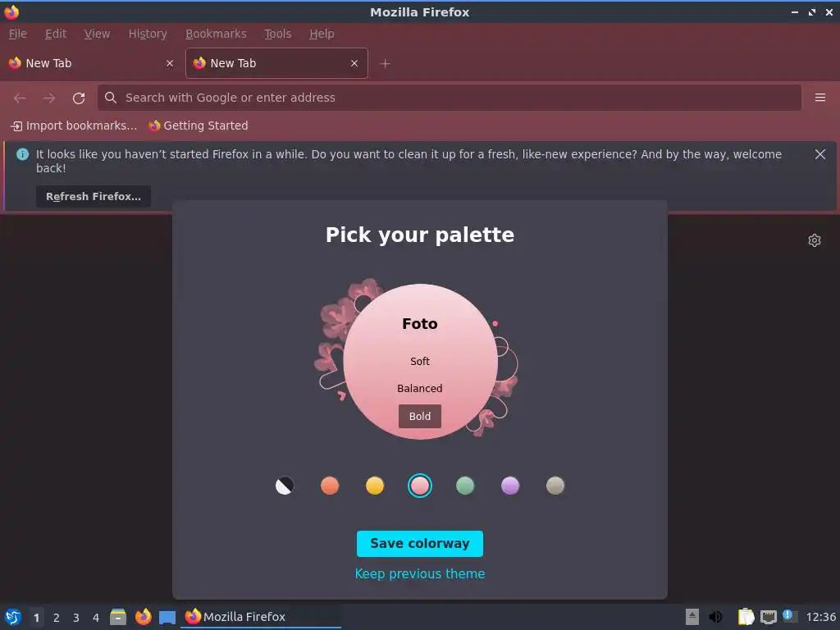The image size is (840, 630).
Task: Click the update notifier tray icon
Action: (x=790, y=616)
